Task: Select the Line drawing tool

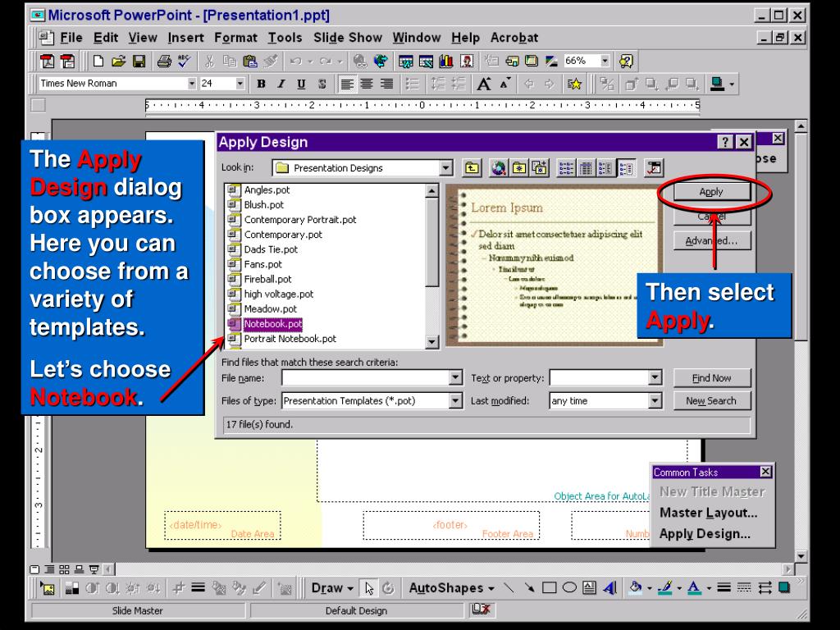Action: pos(509,588)
